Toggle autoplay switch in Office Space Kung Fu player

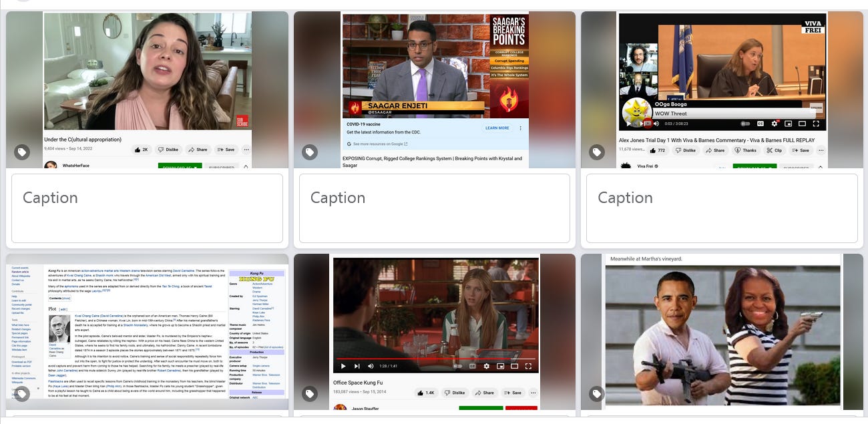coord(457,366)
